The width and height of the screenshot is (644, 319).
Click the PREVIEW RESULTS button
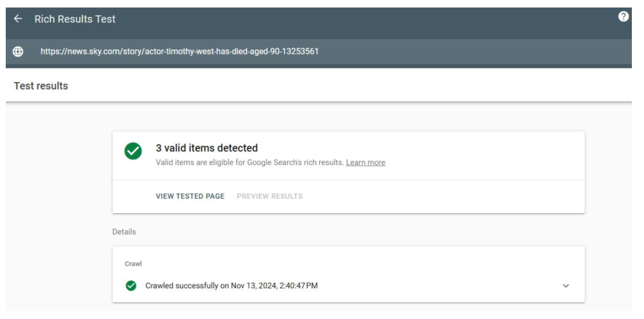[270, 196]
